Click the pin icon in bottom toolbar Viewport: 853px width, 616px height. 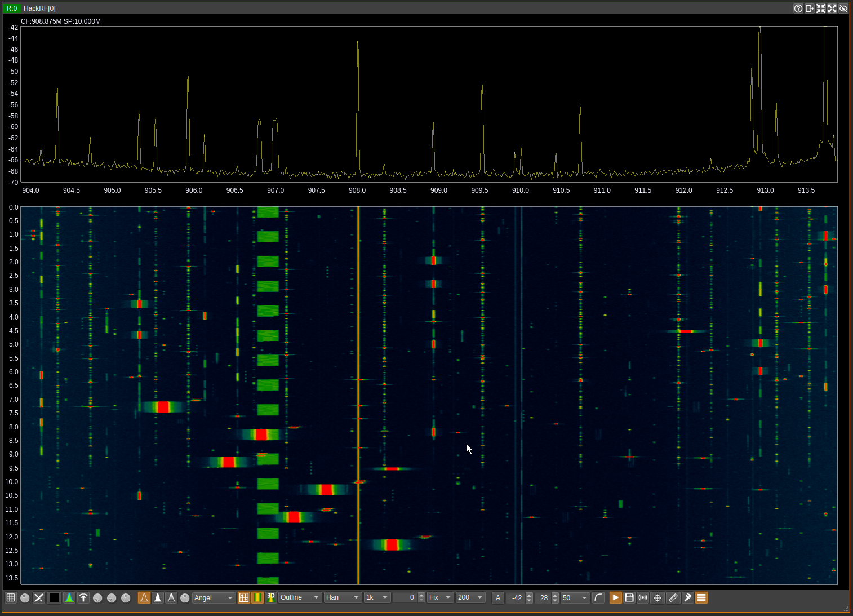click(687, 597)
